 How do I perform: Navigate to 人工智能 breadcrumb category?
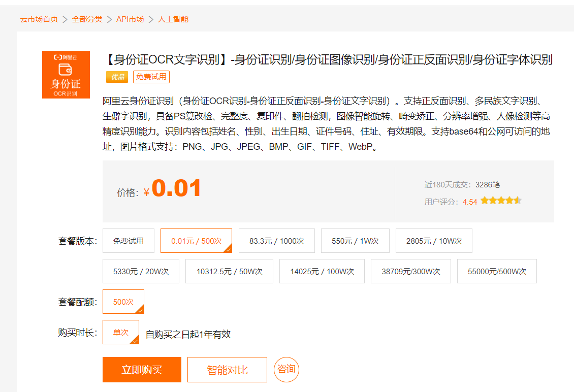(173, 19)
